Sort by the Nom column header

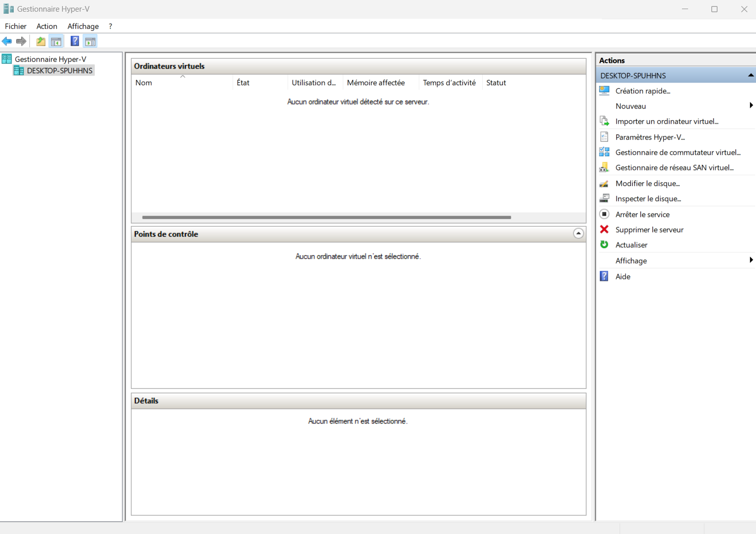[143, 83]
